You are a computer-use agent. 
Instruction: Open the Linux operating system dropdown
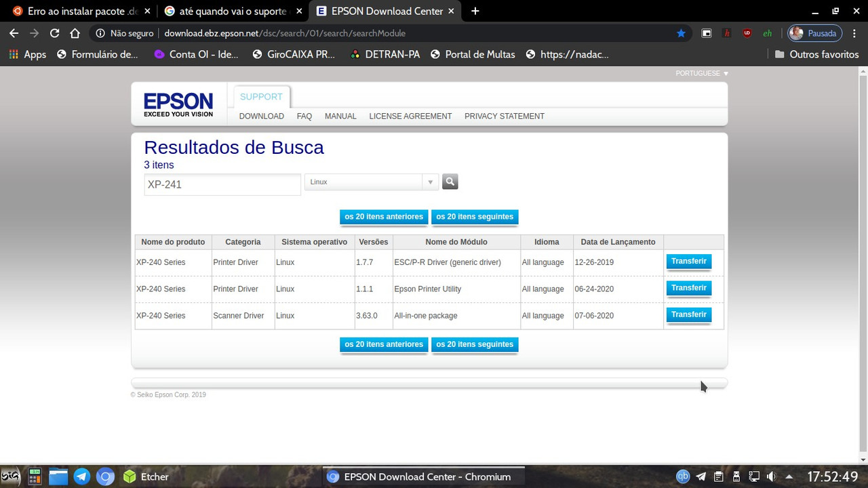click(371, 182)
